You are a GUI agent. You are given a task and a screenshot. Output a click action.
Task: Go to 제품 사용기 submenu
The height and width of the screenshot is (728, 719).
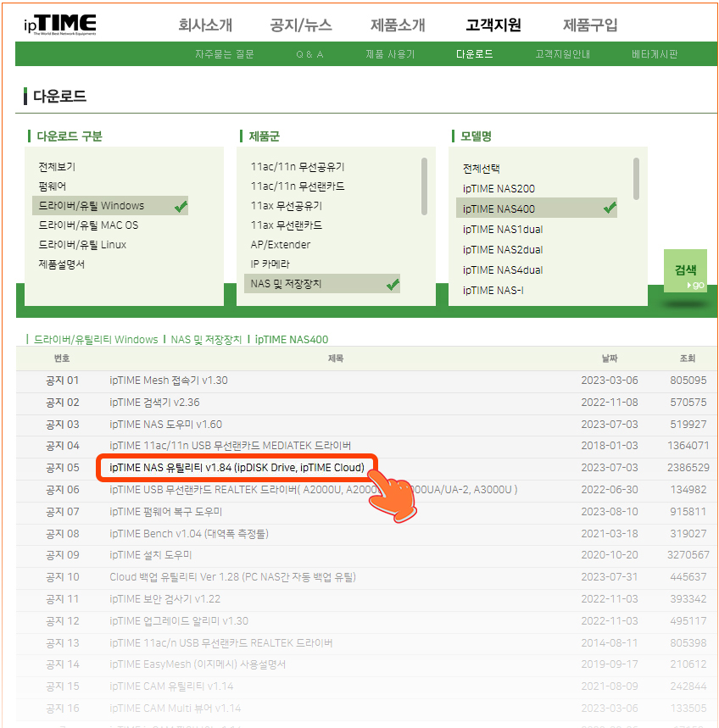click(390, 54)
